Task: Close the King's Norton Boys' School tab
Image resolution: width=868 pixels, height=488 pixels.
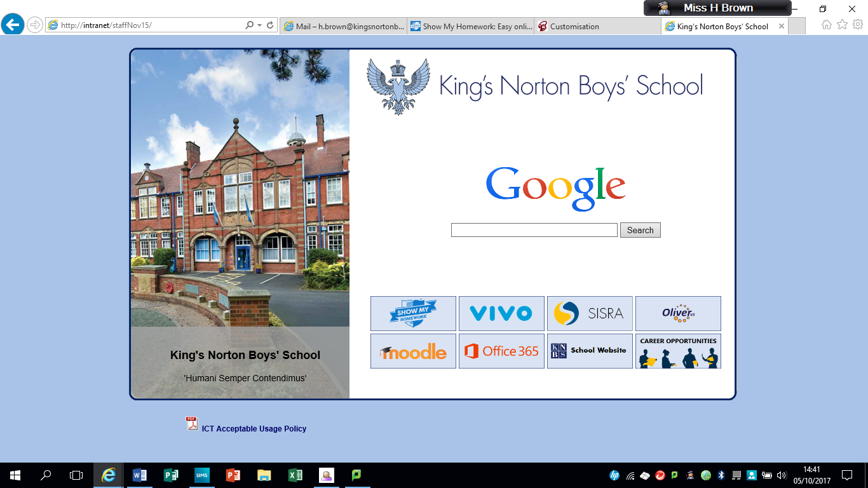Action: tap(782, 27)
